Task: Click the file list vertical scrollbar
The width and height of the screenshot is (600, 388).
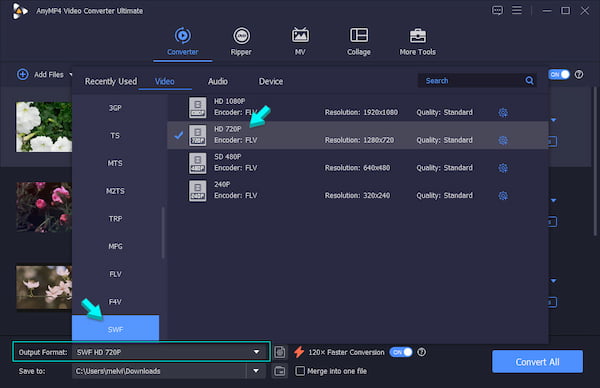Action: 595,161
